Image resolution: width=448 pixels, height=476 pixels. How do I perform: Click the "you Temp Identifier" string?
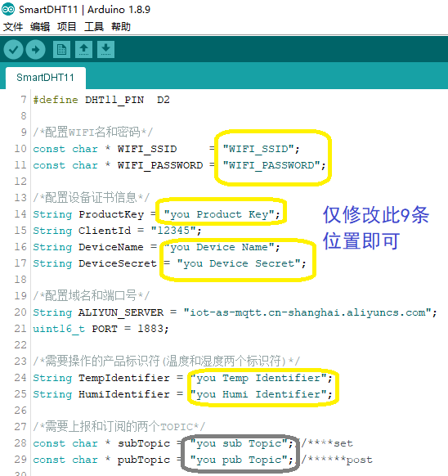click(258, 378)
